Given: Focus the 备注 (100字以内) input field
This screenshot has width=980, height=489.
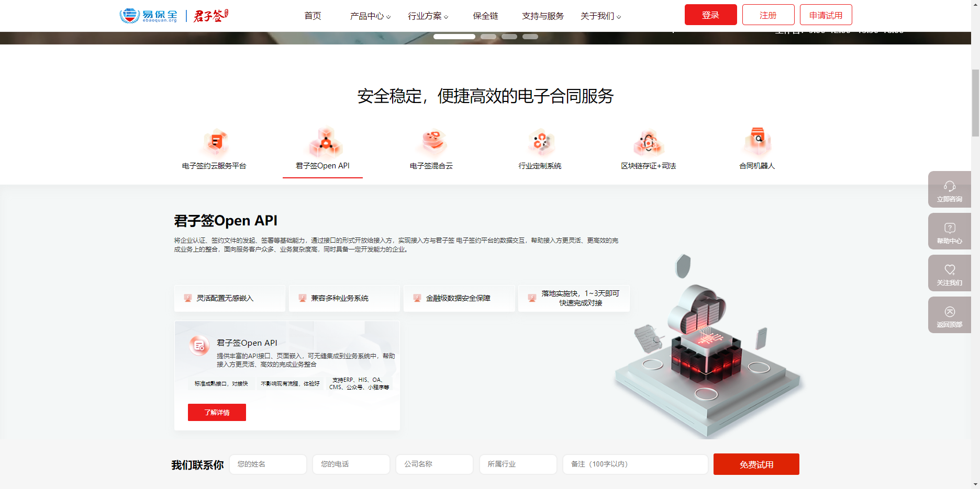Looking at the screenshot, I should point(636,464).
